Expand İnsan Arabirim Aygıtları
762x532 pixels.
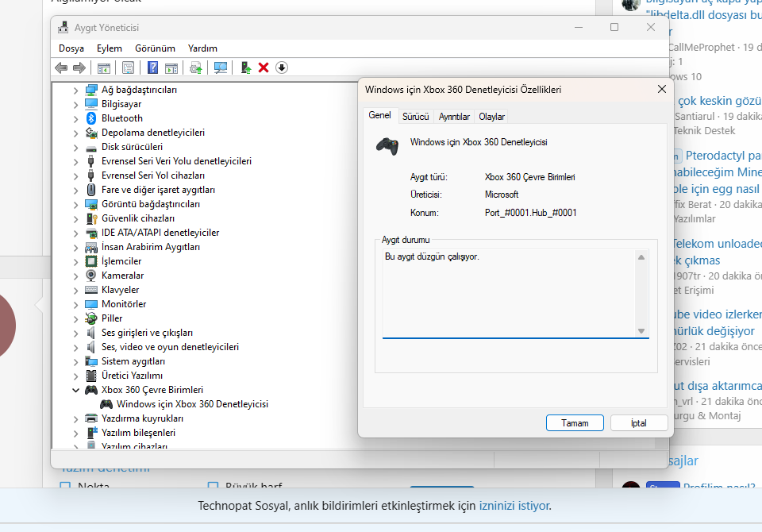point(76,247)
